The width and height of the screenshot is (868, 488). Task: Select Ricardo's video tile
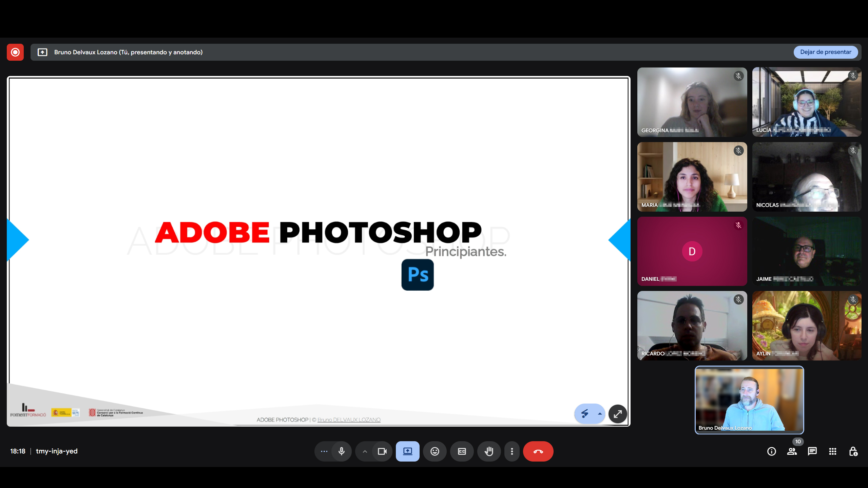[x=692, y=326]
